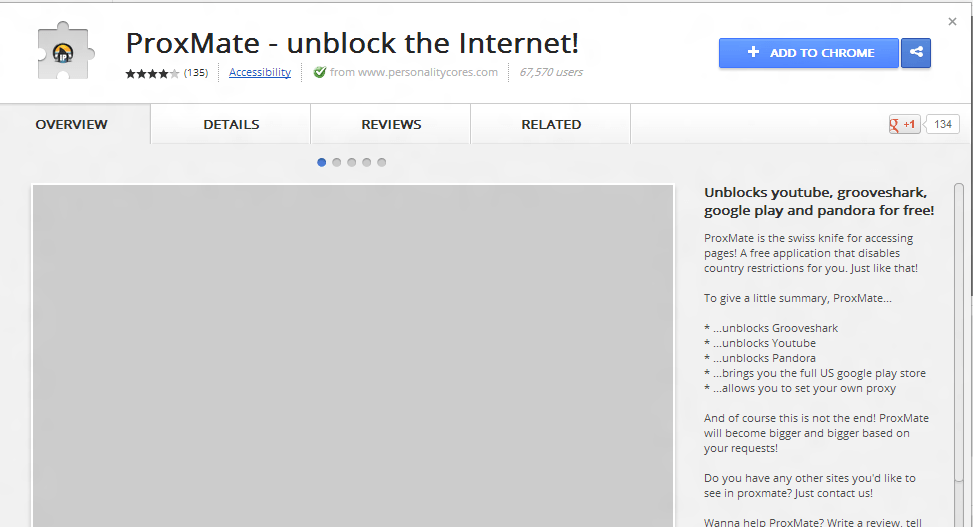Switch to the Overview tab
The height and width of the screenshot is (527, 973).
(71, 124)
